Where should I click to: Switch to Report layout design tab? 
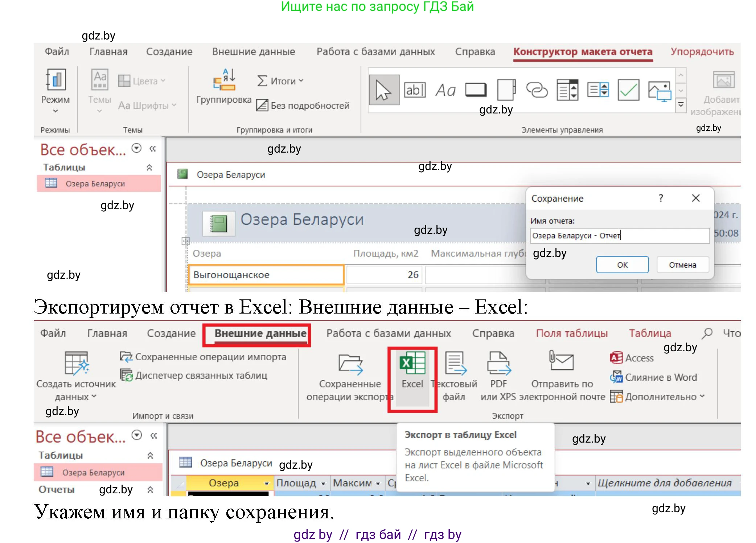coord(582,51)
